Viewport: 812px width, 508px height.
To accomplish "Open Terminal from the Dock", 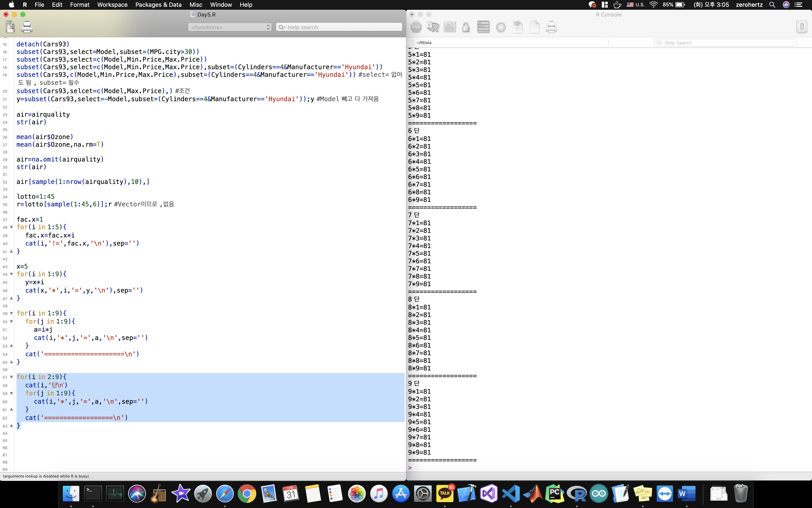I will click(x=93, y=494).
